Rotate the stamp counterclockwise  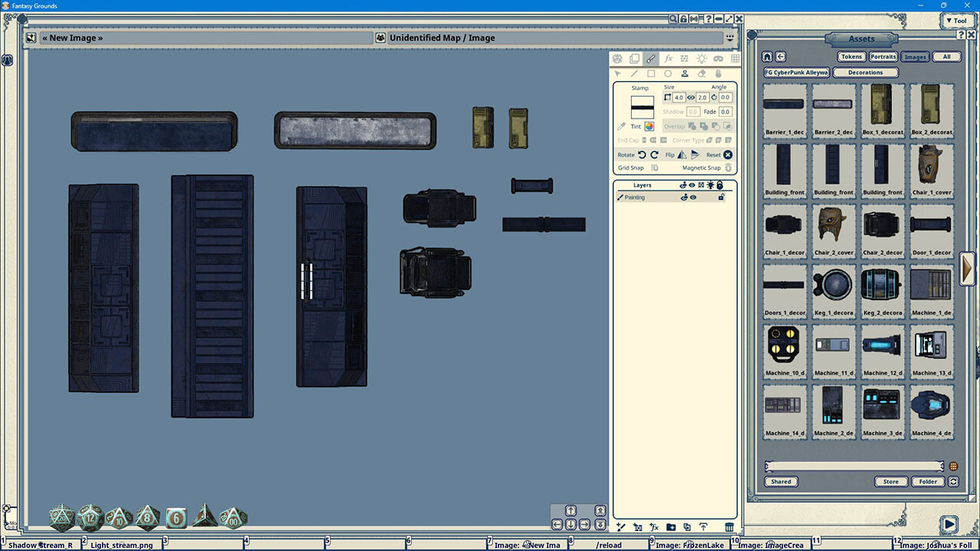(x=642, y=154)
